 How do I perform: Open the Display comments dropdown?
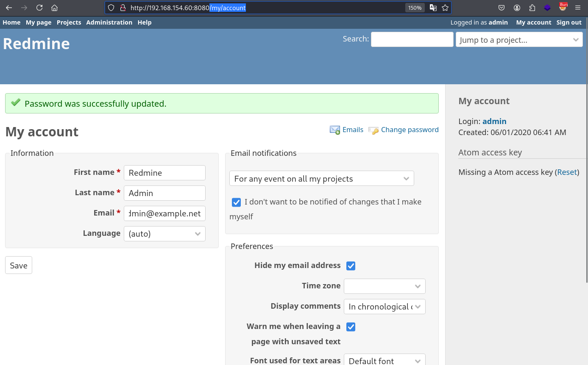385,307
